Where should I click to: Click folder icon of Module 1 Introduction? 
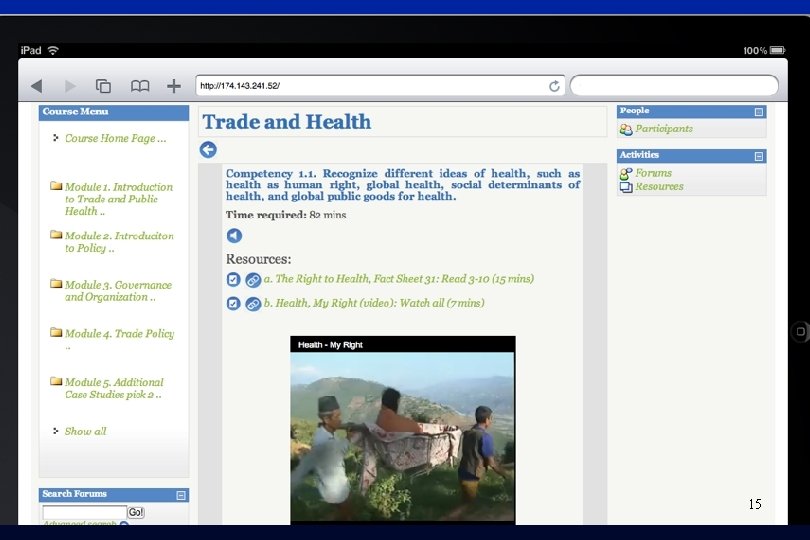[x=56, y=186]
